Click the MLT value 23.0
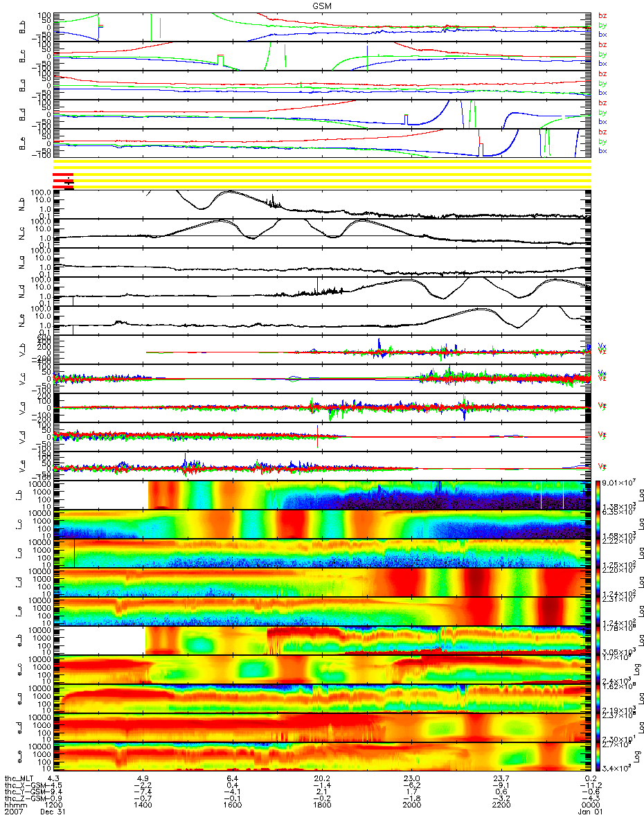Image resolution: width=644 pixels, height=831 pixels. pyautogui.click(x=411, y=779)
